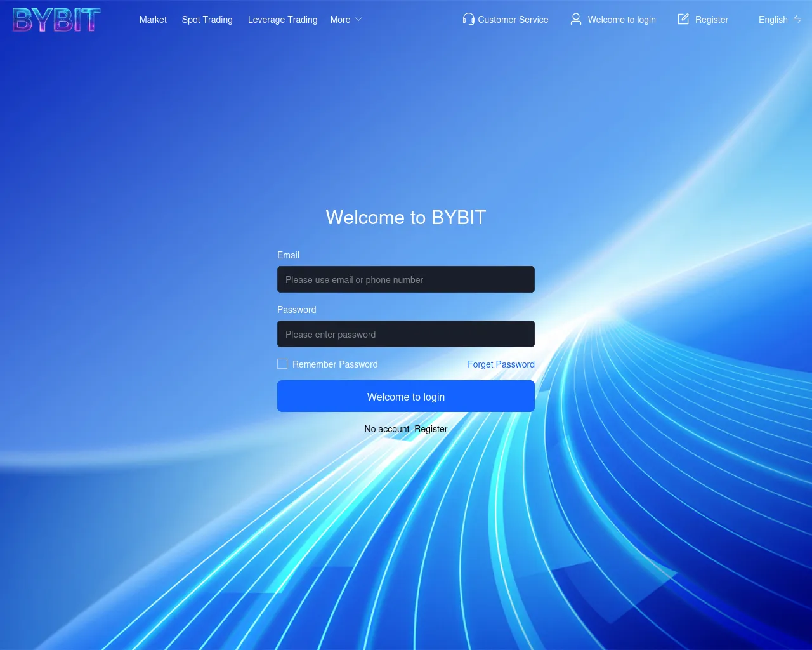Click Register next to No account
Viewport: 812px width, 650px height.
431,429
